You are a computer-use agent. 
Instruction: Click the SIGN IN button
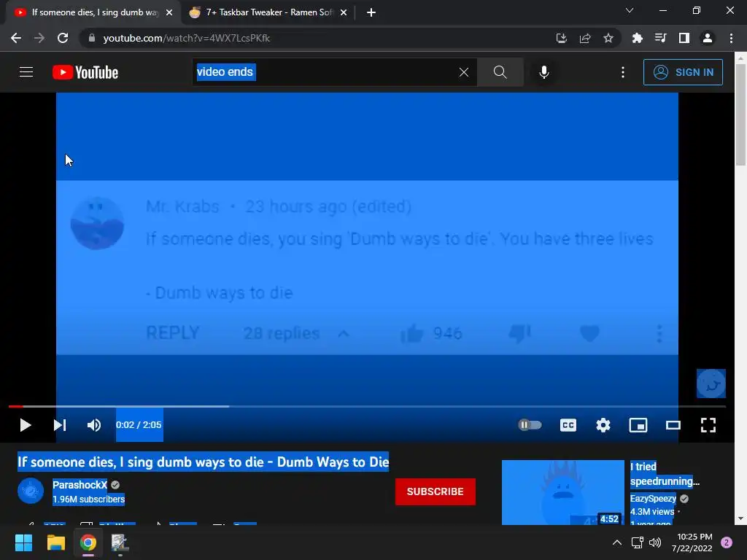[x=683, y=72]
